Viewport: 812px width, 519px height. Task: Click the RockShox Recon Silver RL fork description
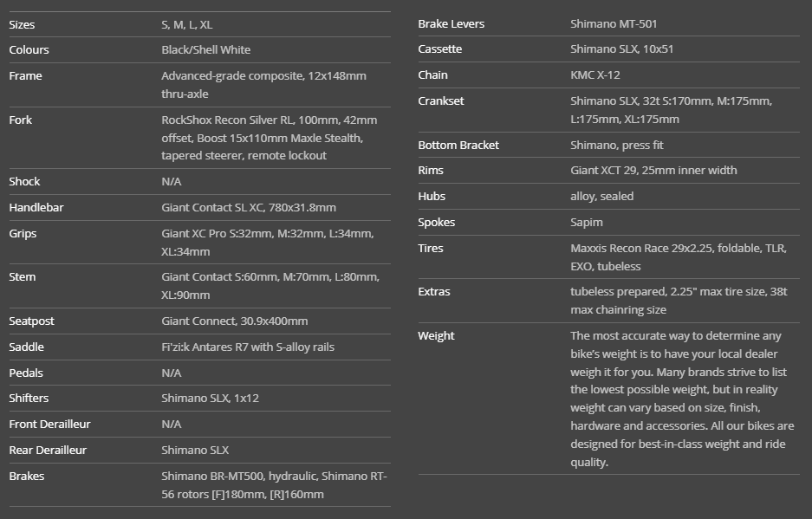tap(269, 138)
